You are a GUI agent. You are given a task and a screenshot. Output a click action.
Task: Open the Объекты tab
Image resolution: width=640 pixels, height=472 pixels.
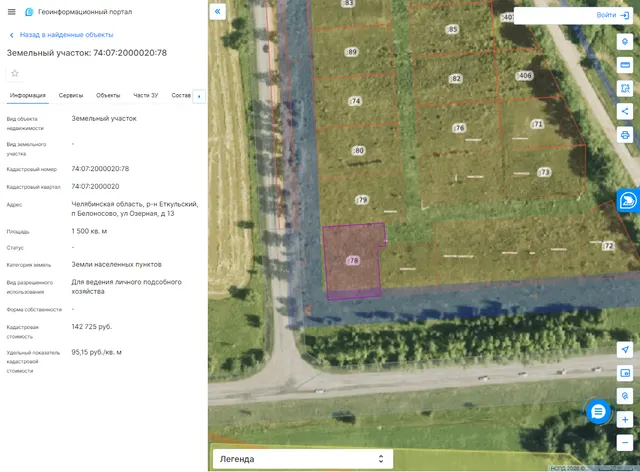pos(108,96)
